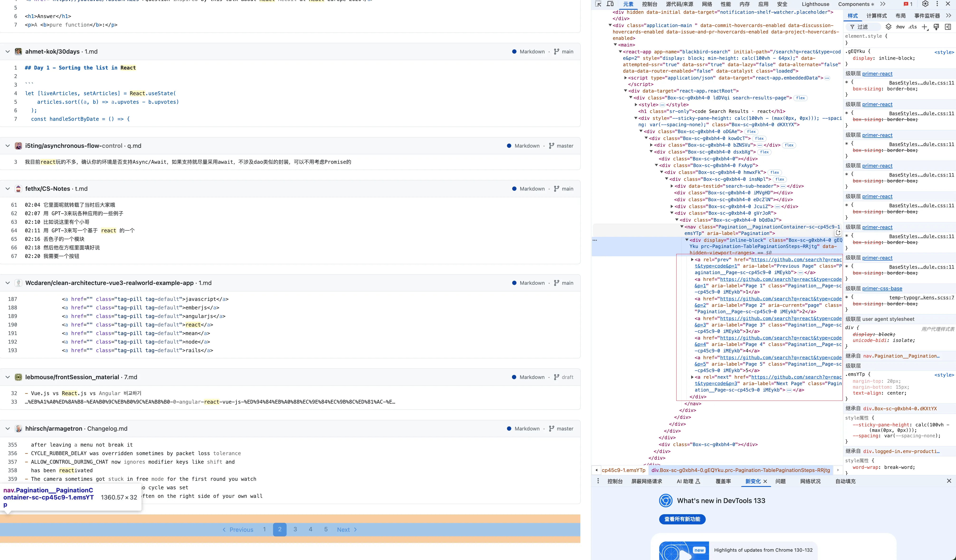Click branch icon beside ahmet-kok main
The image size is (956, 560).
557,51
